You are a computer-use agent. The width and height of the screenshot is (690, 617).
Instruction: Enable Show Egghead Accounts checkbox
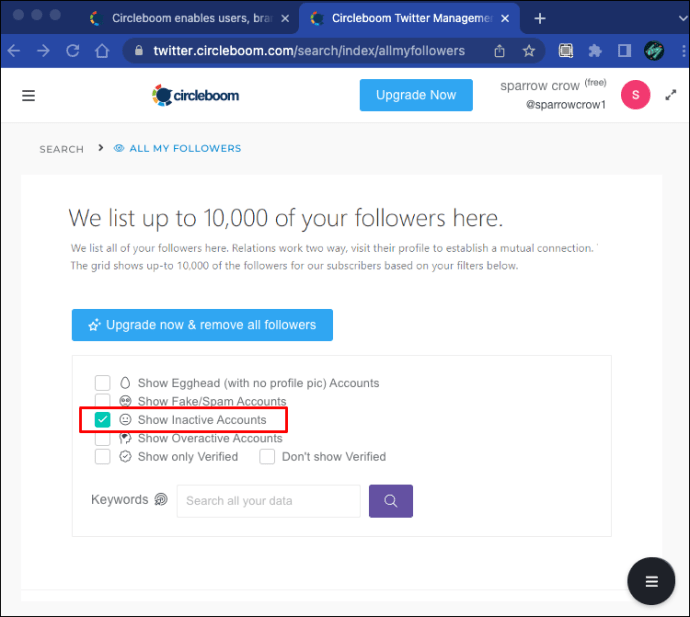point(103,383)
